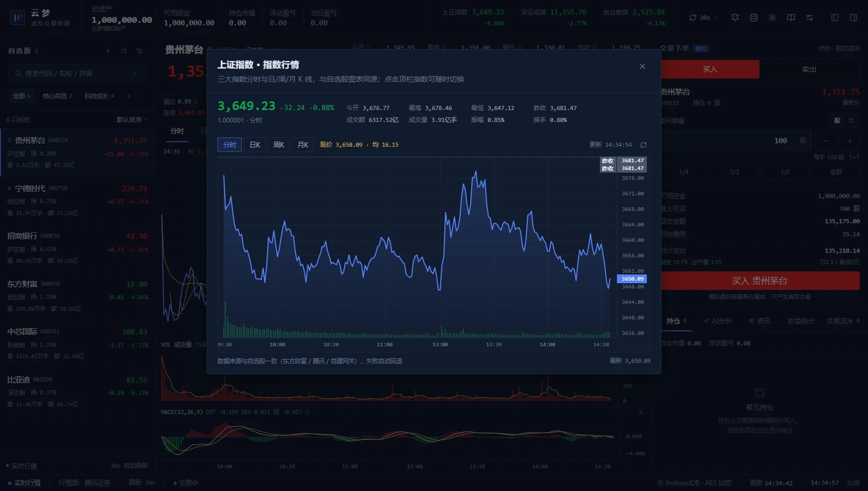Image resolution: width=868 pixels, height=491 pixels.
Task: Click the 创业板指 ticker in top bar
Action: [x=634, y=17]
